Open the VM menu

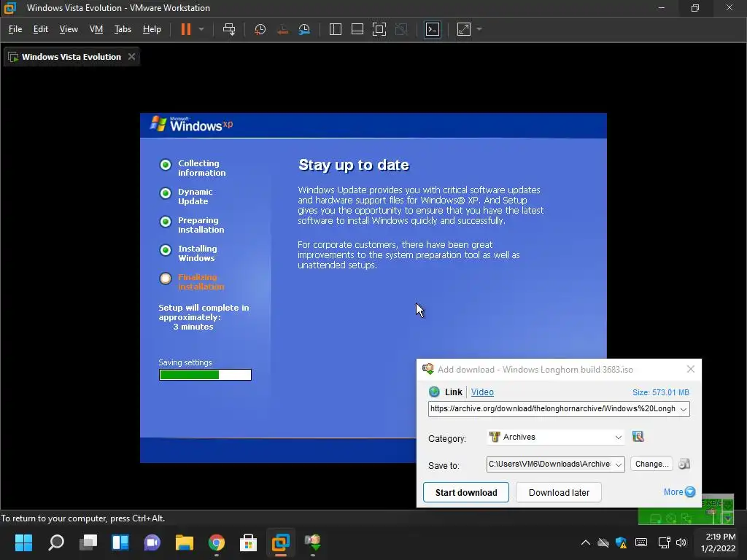point(96,29)
